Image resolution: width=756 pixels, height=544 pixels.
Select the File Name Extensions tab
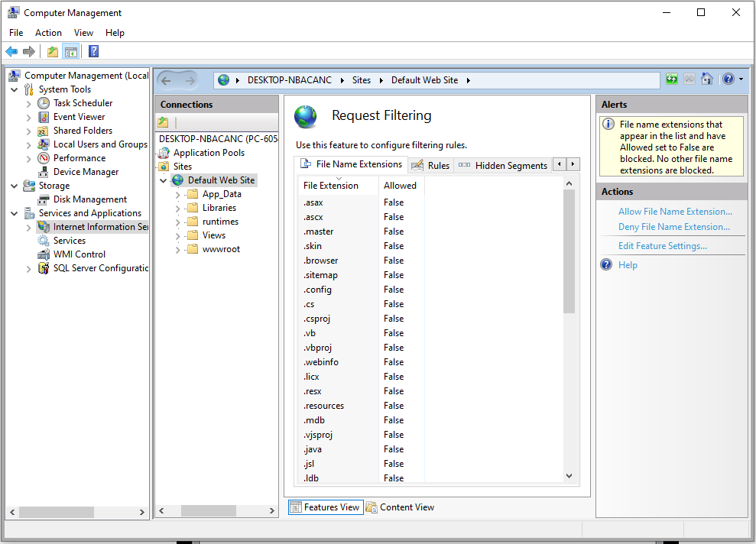click(x=351, y=164)
